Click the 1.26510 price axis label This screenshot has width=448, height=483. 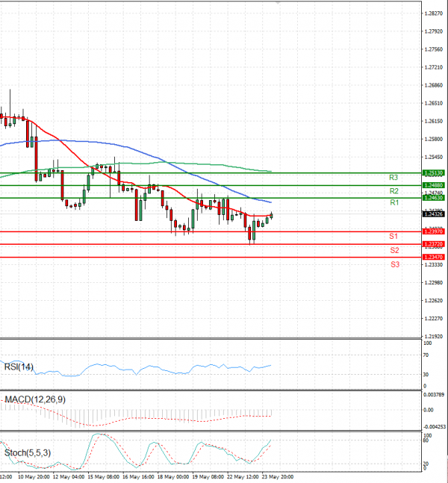(x=434, y=103)
